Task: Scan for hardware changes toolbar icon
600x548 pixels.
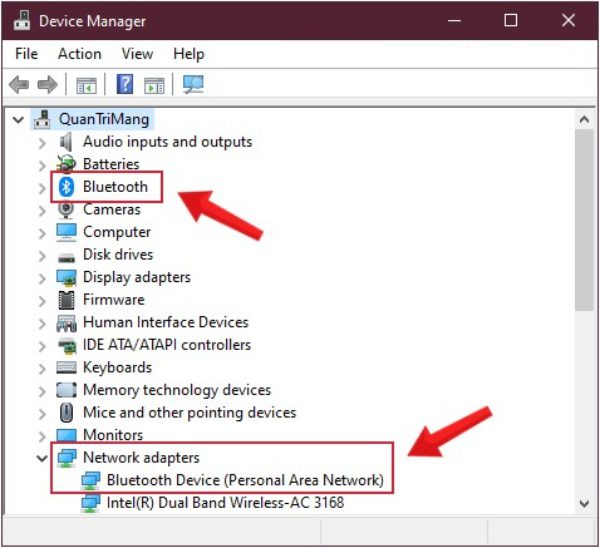Action: (x=193, y=84)
